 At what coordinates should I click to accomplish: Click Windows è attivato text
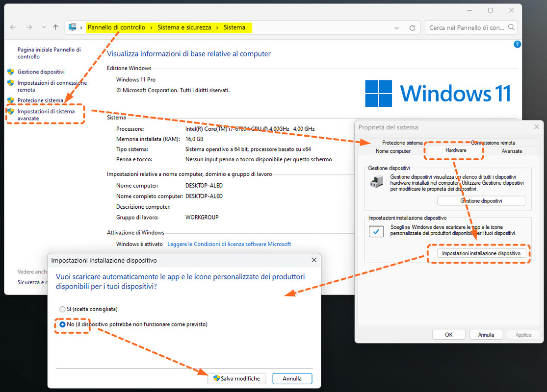tap(139, 244)
